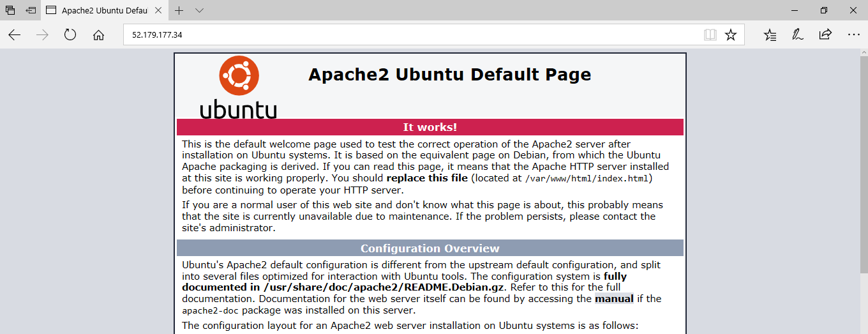Show tab previews chevron
This screenshot has height=334, width=868.
pos(199,10)
